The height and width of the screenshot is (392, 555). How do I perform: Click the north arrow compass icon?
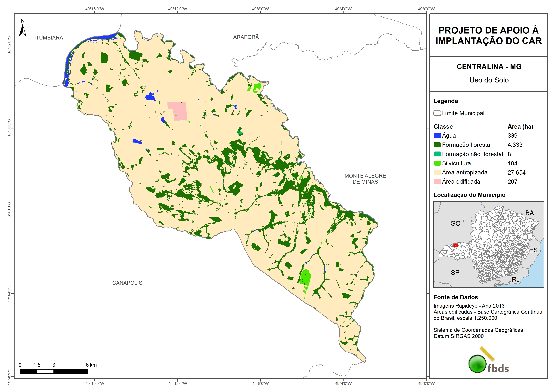(22, 31)
